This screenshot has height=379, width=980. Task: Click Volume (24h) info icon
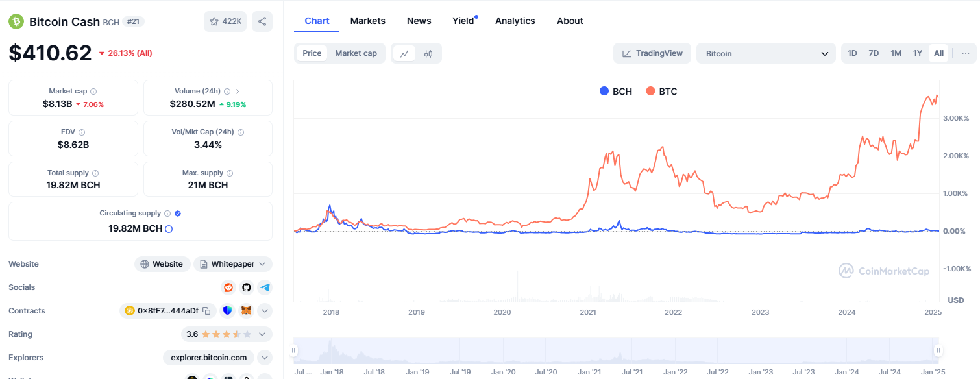click(227, 92)
